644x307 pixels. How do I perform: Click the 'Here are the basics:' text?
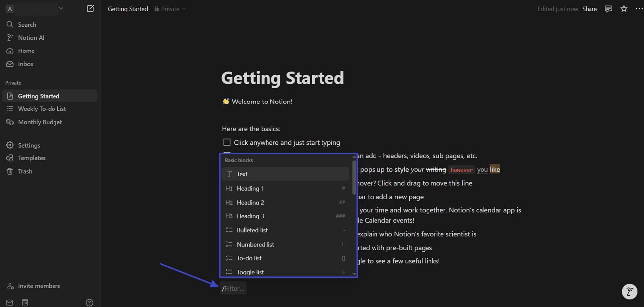(251, 129)
